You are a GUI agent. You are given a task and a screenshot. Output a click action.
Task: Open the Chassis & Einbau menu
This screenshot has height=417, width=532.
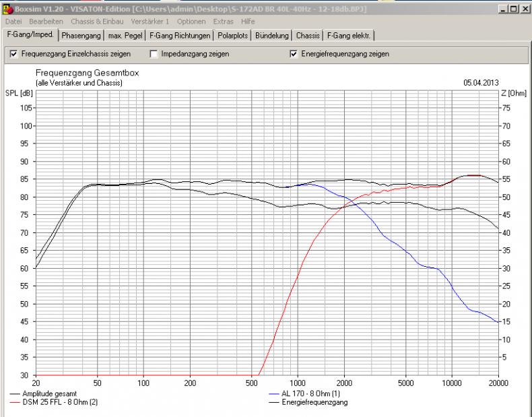97,22
